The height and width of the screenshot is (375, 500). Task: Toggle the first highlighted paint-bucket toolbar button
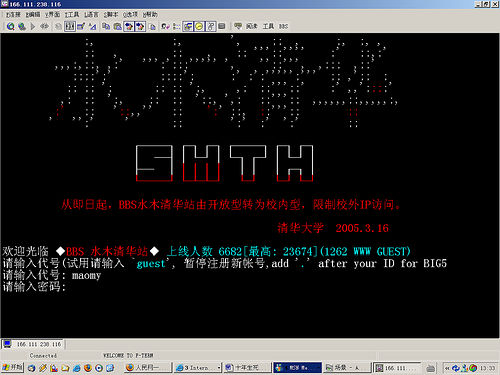click(x=129, y=26)
